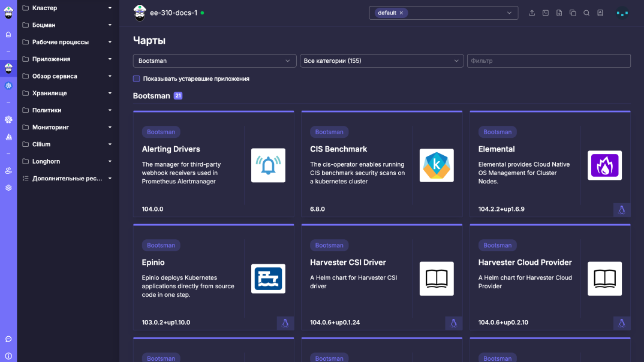Viewport: 644px width, 362px height.
Task: Click the Bootsman tag on Alerting Drivers card
Action: [161, 132]
